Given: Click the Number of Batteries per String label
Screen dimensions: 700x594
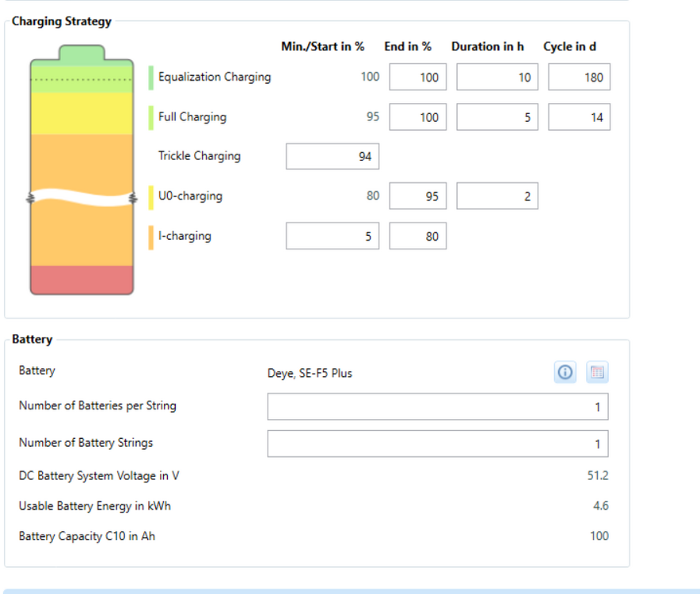Looking at the screenshot, I should pos(97,406).
